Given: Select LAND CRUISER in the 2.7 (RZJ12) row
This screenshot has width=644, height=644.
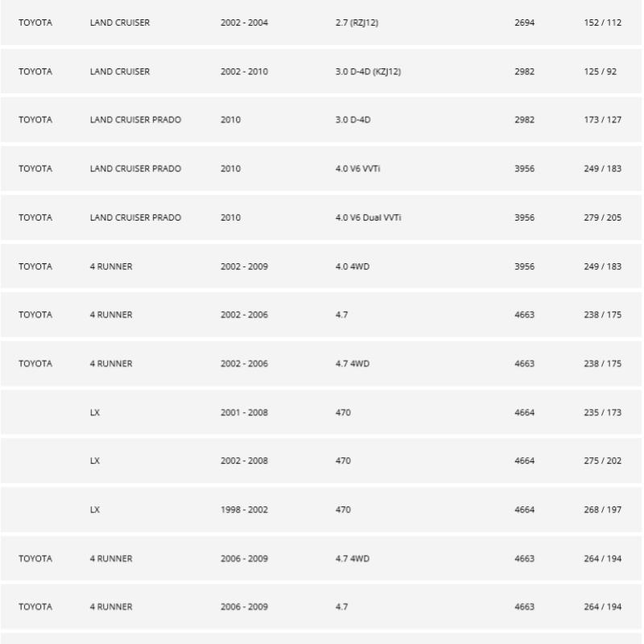Looking at the screenshot, I should (120, 23).
